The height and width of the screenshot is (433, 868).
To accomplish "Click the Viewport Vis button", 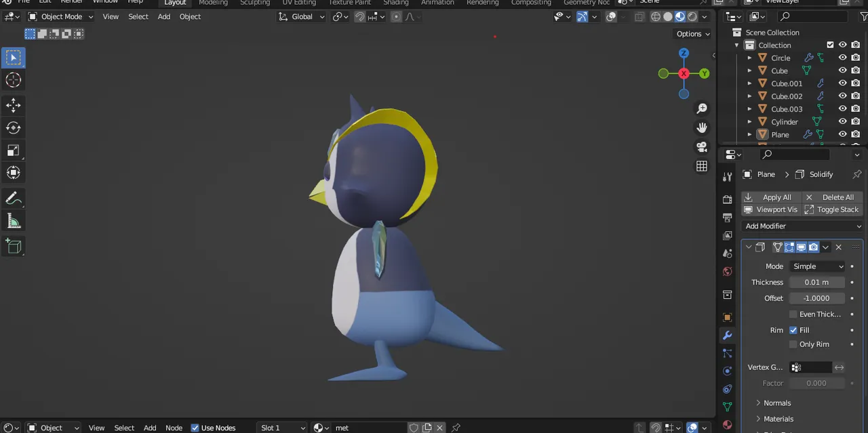I will coord(772,209).
